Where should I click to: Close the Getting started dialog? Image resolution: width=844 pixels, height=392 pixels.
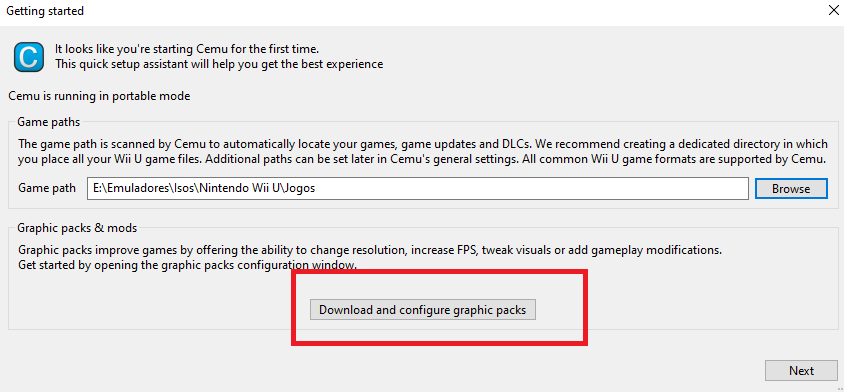click(x=833, y=11)
